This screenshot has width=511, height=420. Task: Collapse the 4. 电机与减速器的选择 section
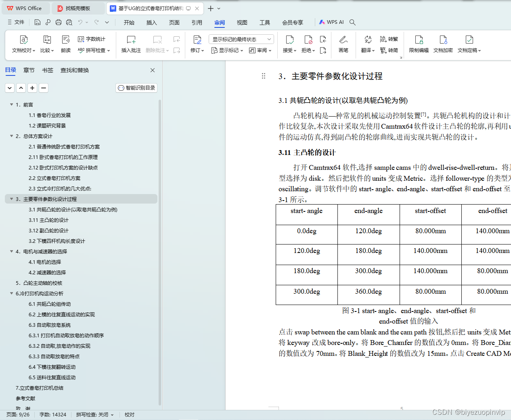11,251
